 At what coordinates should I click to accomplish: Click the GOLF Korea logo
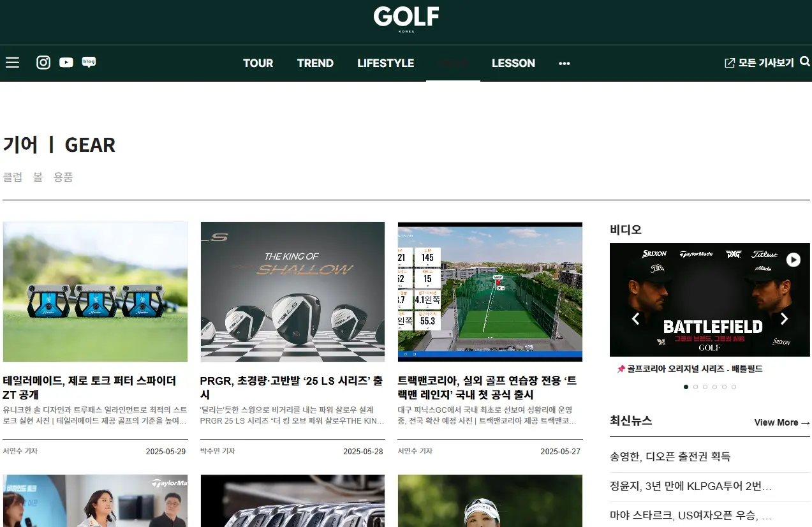point(406,19)
